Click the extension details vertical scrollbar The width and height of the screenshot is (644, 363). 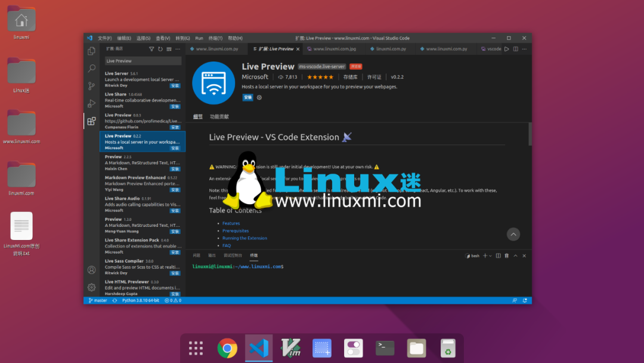(x=530, y=134)
